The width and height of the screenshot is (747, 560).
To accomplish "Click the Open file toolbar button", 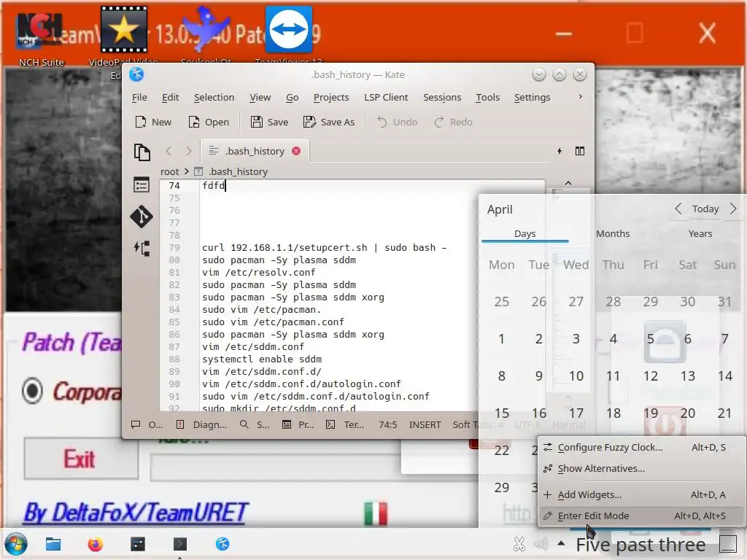I will [x=209, y=122].
